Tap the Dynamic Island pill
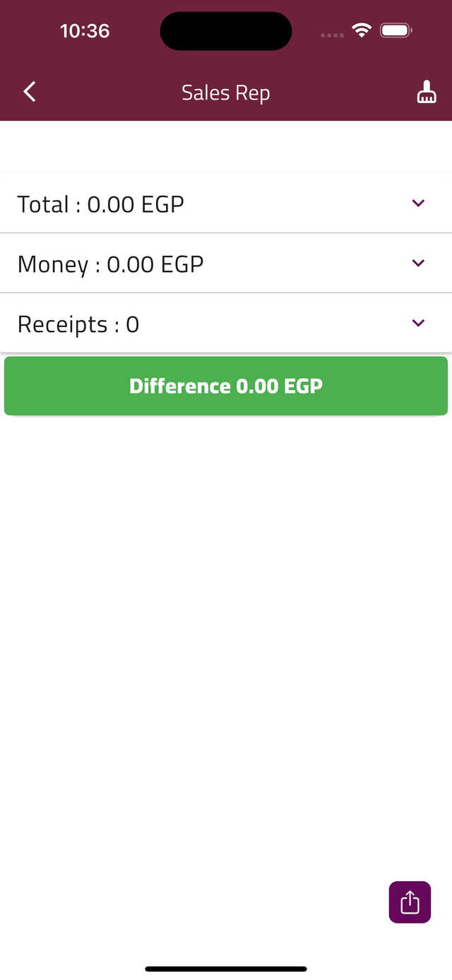This screenshot has width=452, height=980. point(226,31)
